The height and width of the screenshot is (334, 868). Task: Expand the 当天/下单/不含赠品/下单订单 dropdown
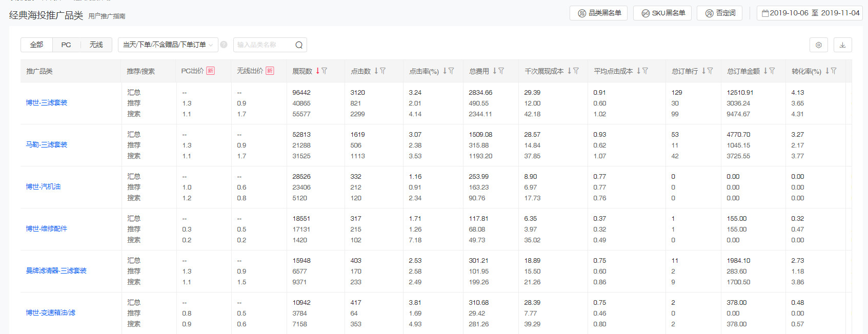[168, 45]
